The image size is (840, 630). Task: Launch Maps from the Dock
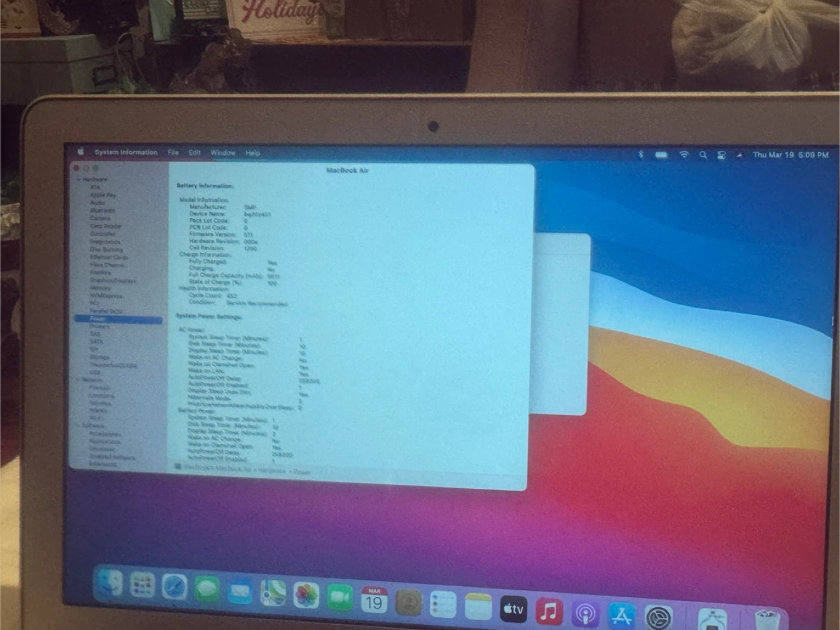pyautogui.click(x=273, y=594)
